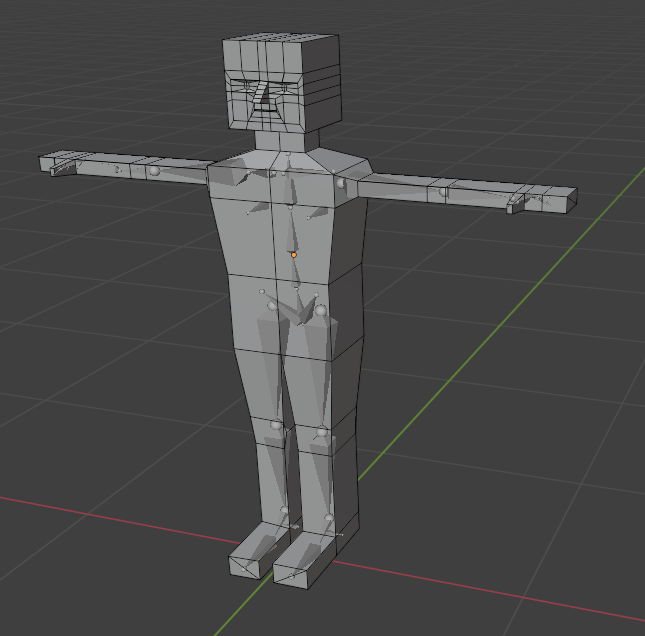Click the elbow joint sphere on the screen-right arm
This screenshot has height=636, width=645.
click(x=443, y=192)
